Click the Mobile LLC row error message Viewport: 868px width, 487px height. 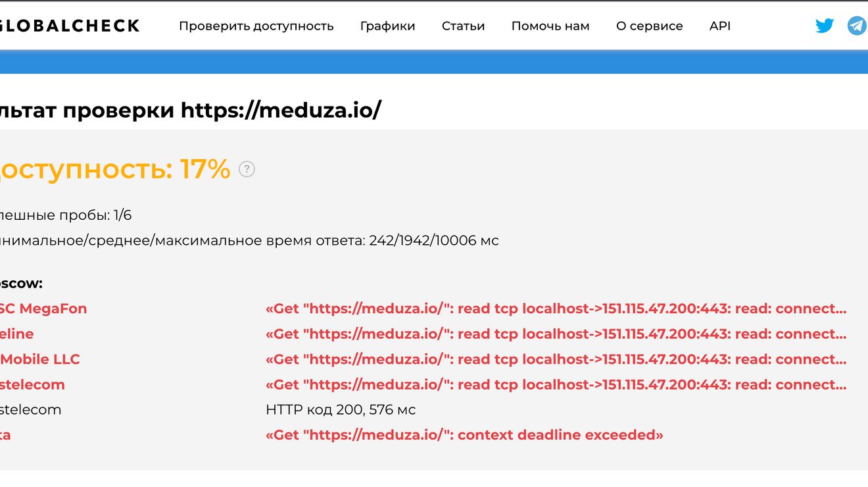click(x=556, y=359)
